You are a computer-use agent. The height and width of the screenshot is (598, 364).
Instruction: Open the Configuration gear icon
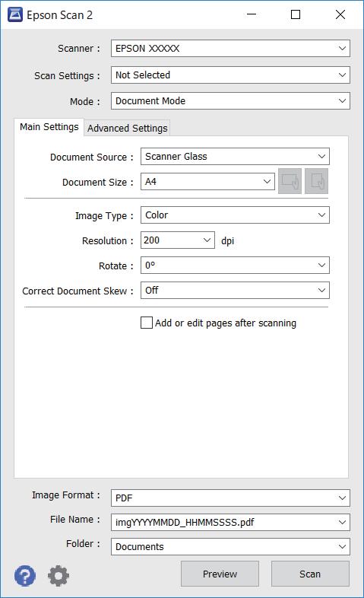point(59,575)
